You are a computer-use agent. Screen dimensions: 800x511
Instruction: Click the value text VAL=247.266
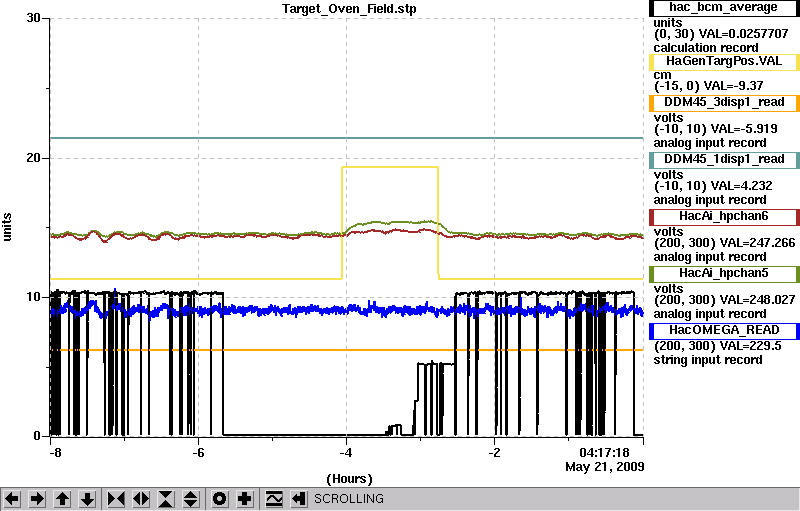tap(754, 243)
